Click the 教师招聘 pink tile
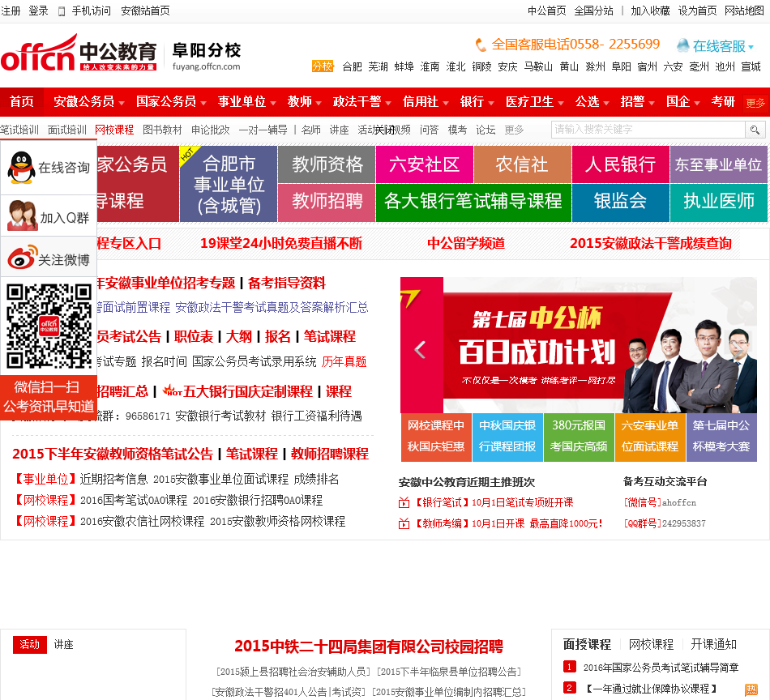The height and width of the screenshot is (700, 770). coord(327,203)
